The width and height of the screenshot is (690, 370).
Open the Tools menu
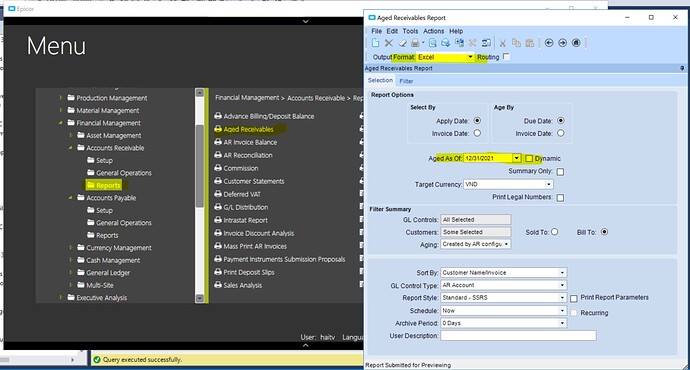point(410,31)
